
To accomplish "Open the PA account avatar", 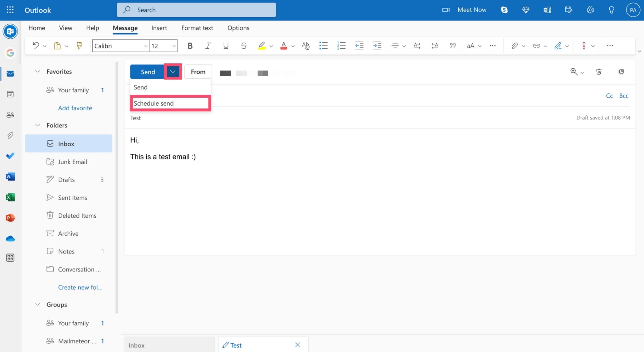I will (x=633, y=10).
